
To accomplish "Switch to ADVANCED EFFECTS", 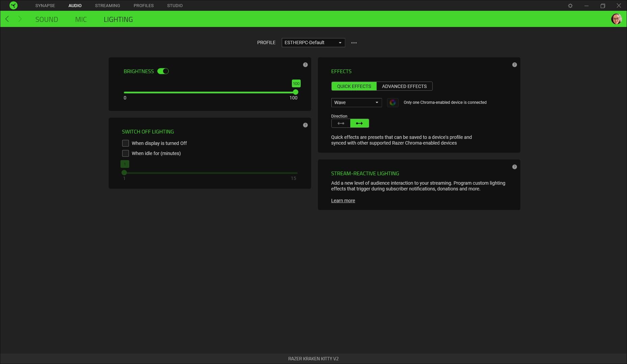I will tap(404, 86).
